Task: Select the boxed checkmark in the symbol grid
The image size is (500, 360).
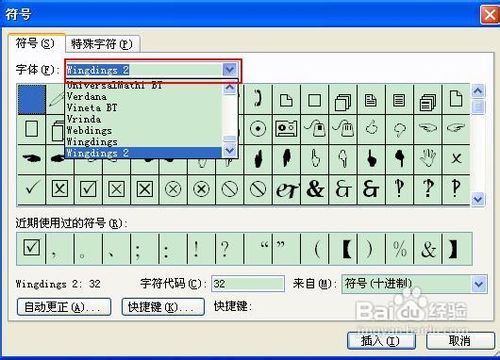Action: (x=88, y=189)
